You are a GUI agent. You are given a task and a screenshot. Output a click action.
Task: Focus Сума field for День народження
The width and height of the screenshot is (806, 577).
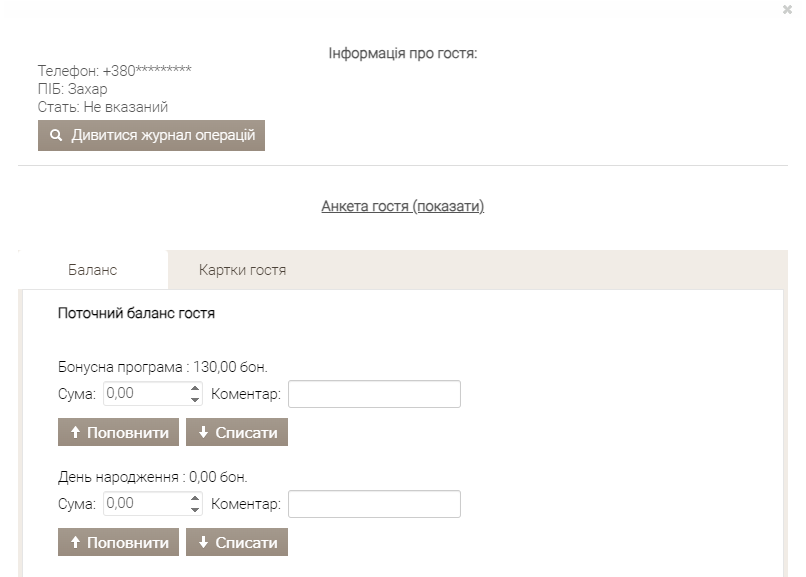coord(146,504)
